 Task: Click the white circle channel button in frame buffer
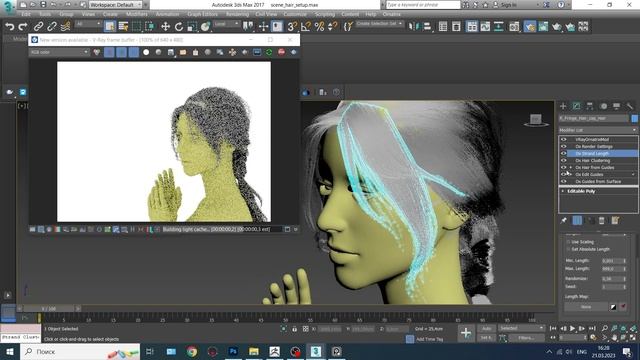tap(146, 52)
